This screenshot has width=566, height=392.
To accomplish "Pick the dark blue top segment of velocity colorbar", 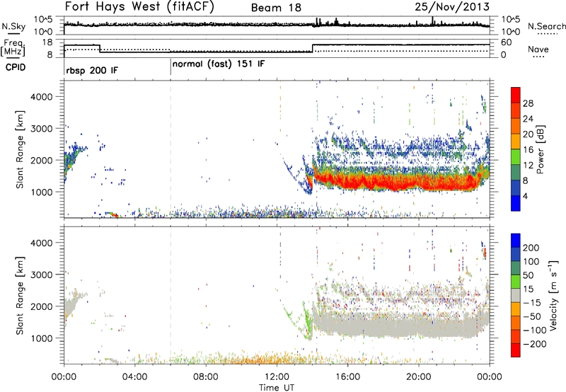I will pos(516,241).
